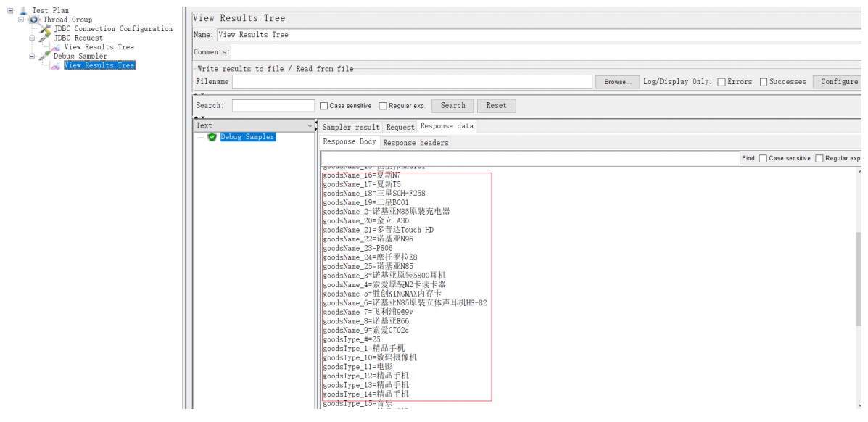Select highlighted View Results Tree under Debug Sampler
This screenshot has height=422, width=868.
99,65
